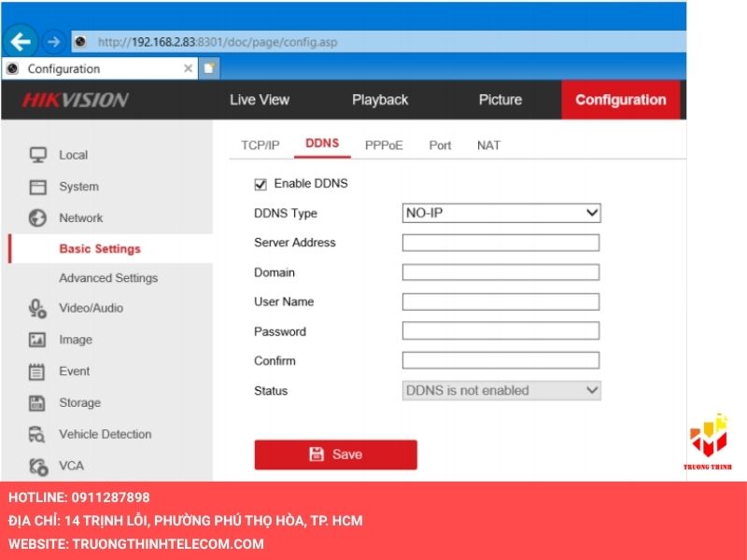Click the browser forward arrow button

coord(54,42)
